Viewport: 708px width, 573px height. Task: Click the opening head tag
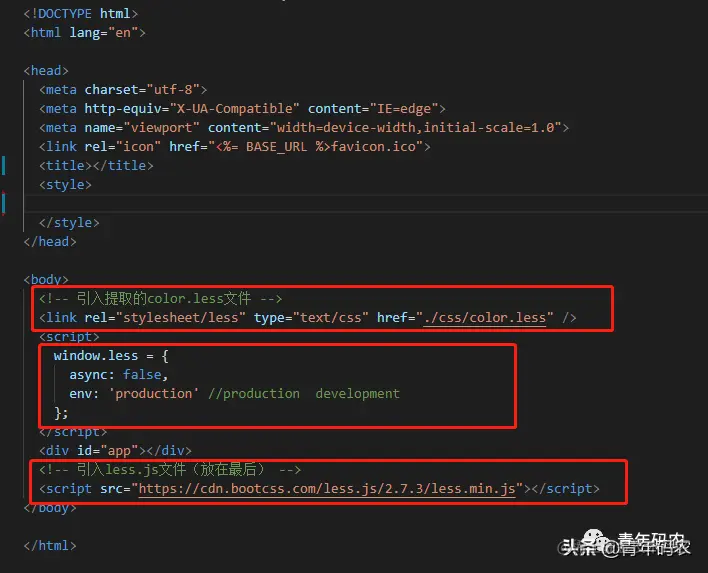click(46, 70)
